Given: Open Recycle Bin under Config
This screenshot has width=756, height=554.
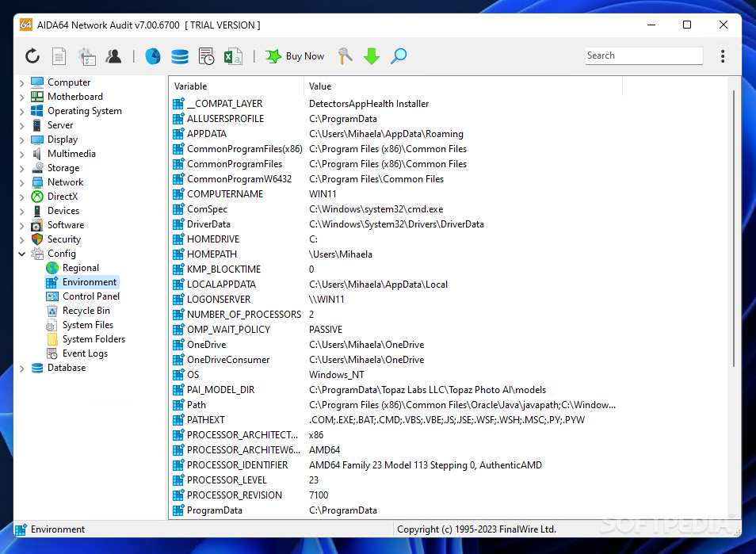Looking at the screenshot, I should (86, 311).
